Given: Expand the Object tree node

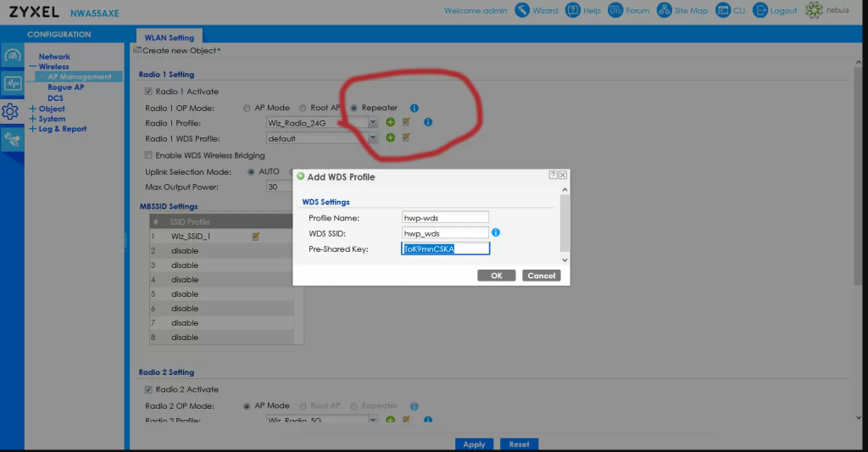Looking at the screenshot, I should pos(33,109).
